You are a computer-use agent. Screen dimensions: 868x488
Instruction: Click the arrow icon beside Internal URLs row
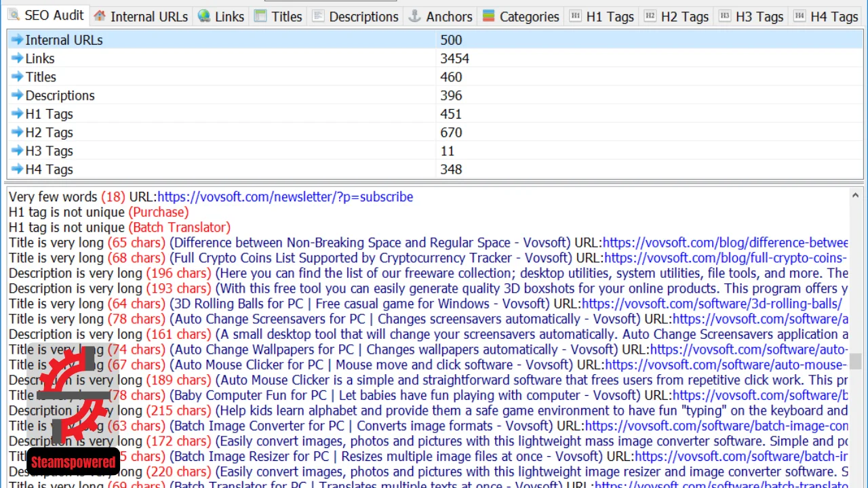17,40
